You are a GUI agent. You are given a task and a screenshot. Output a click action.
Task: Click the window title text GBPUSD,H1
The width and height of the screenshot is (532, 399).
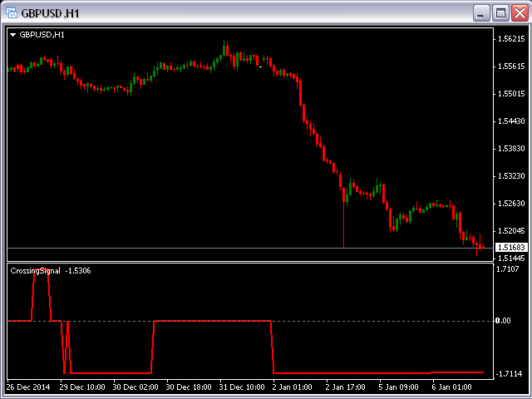[50, 13]
